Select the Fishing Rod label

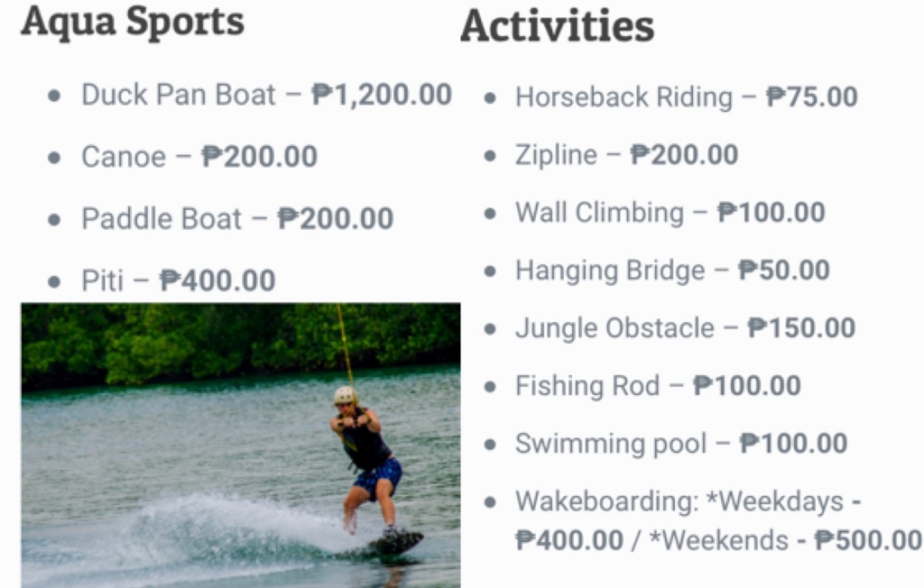pos(587,386)
